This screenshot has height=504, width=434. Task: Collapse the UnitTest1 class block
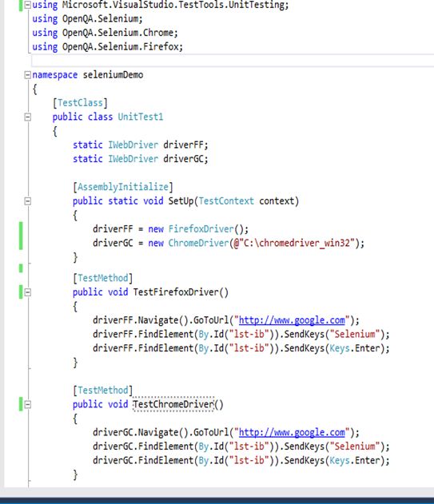28,117
